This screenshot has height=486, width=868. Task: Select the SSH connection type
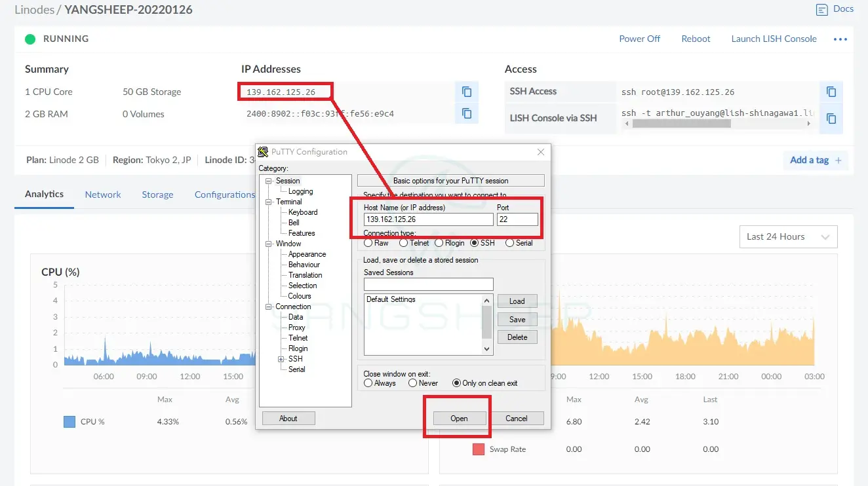click(x=475, y=243)
